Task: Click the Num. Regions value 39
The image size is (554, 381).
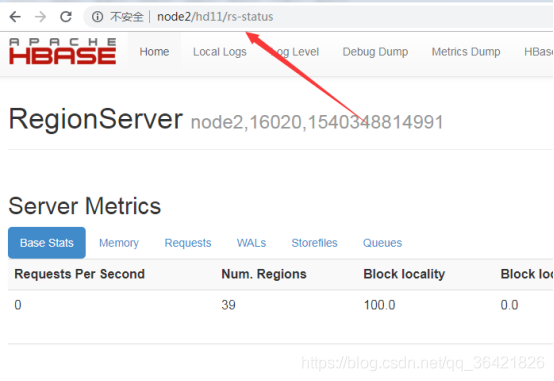Action: coord(228,305)
